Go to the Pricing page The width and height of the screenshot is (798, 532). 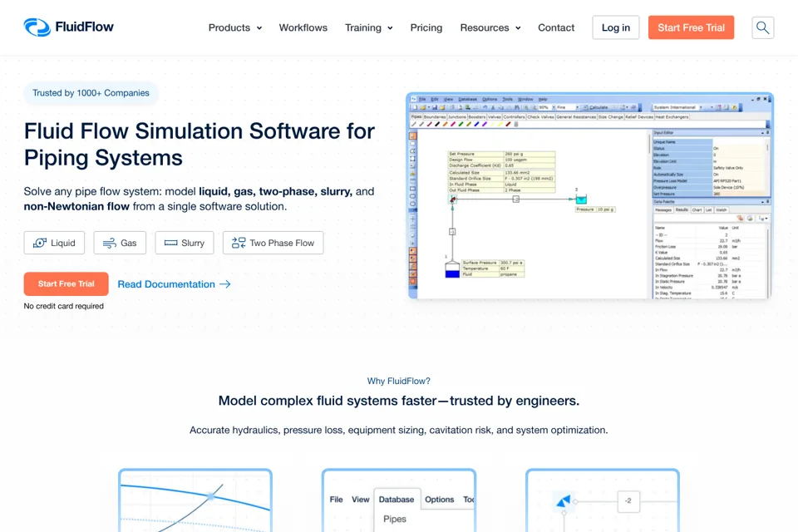(426, 27)
